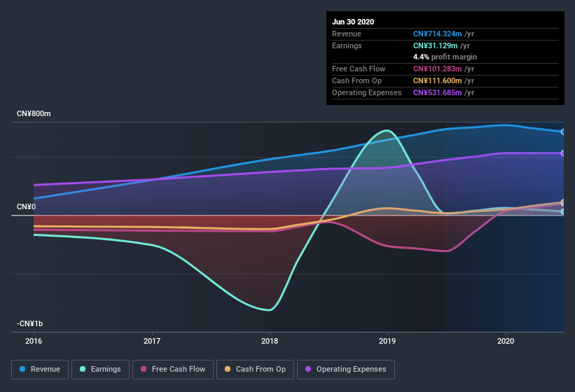Click the Earnings line end marker
This screenshot has width=575, height=392.
(x=563, y=211)
